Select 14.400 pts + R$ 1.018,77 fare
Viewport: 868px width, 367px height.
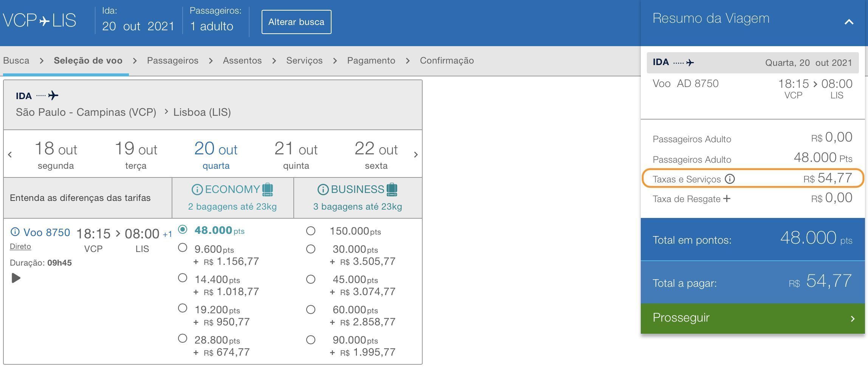[x=183, y=278]
